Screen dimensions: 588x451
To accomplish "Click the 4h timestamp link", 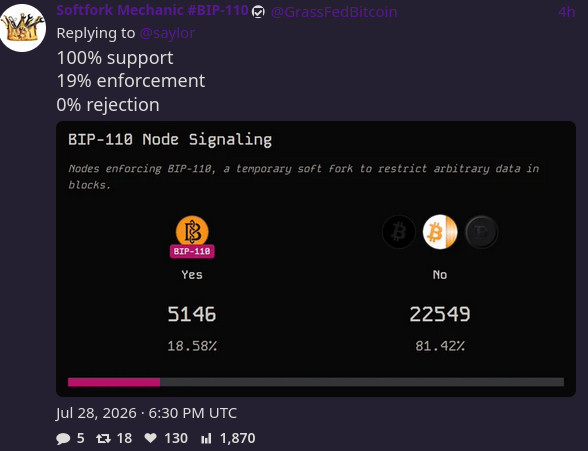I will (x=566, y=12).
